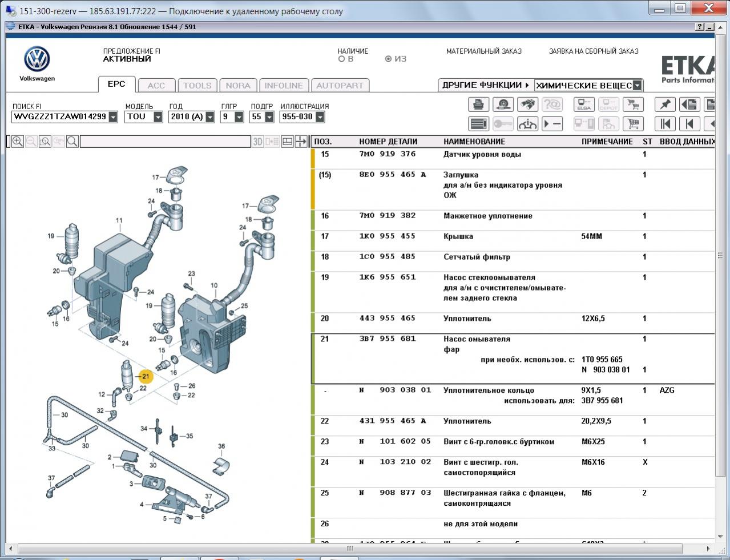Click the ETKA help '?' button in title bar
This screenshot has height=560, width=730.
(x=700, y=27)
